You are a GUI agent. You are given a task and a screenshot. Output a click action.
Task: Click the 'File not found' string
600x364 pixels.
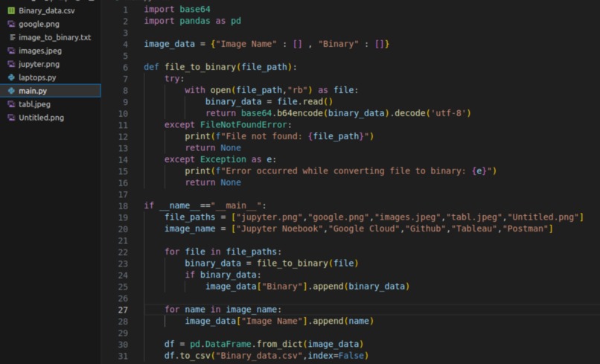pyautogui.click(x=262, y=136)
